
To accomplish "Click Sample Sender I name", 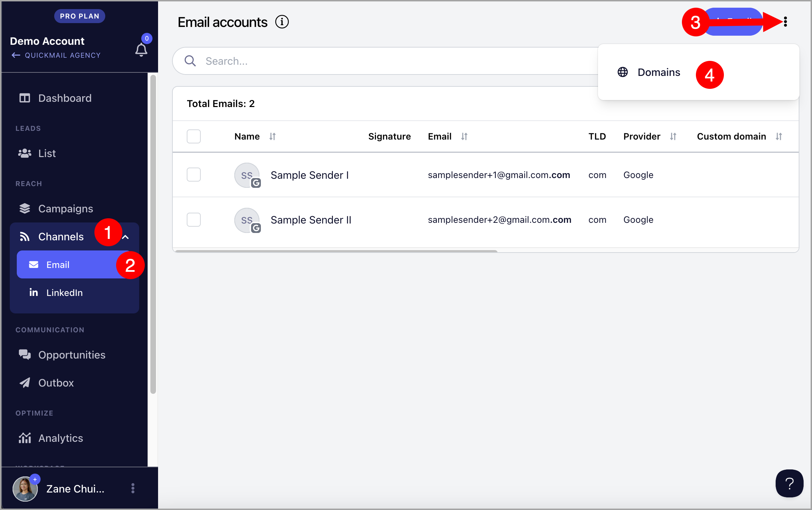I will [x=309, y=175].
